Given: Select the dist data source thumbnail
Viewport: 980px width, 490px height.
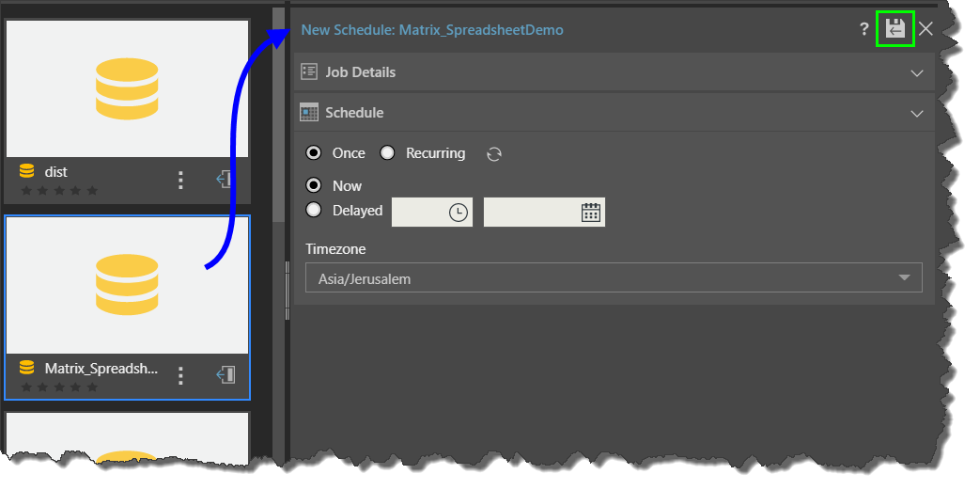Looking at the screenshot, I should [x=127, y=88].
